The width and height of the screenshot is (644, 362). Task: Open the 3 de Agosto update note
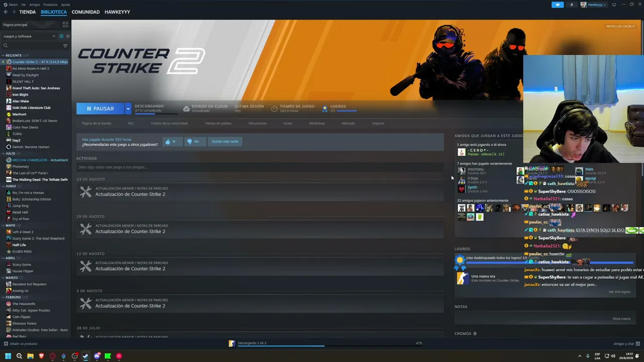(260, 303)
